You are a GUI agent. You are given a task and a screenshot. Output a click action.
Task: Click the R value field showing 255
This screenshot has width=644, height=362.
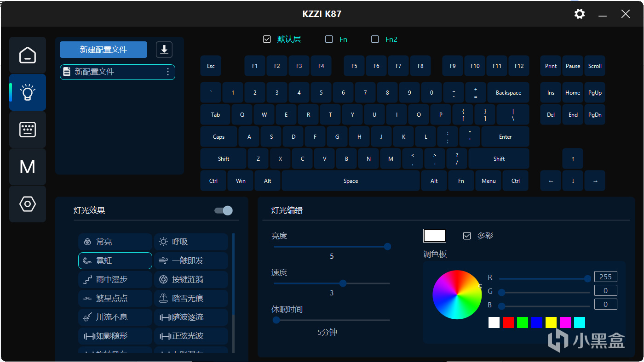click(606, 277)
